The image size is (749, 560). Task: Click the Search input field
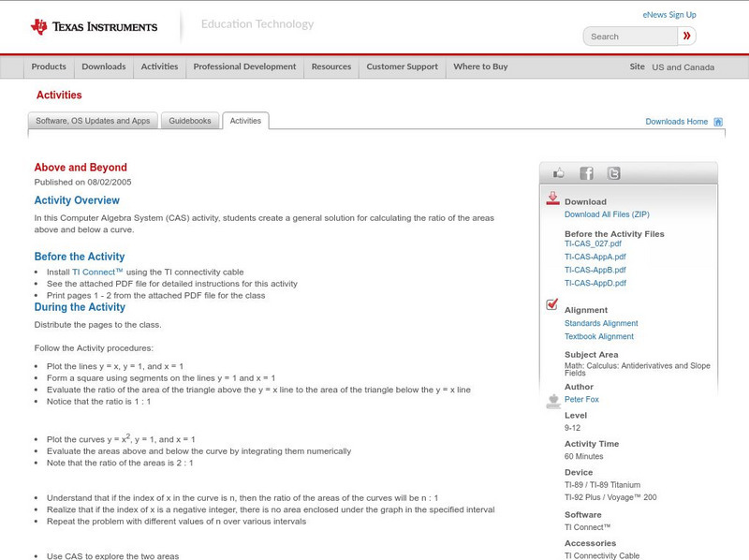(630, 37)
